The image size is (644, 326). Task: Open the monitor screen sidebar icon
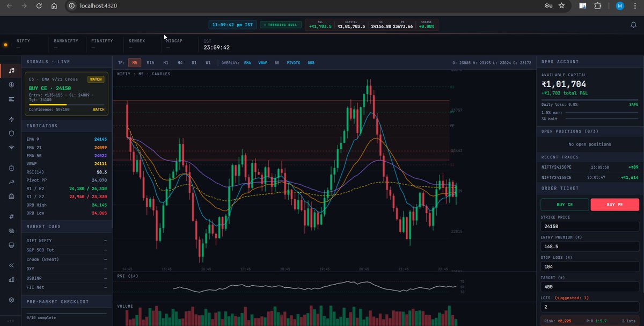point(11,245)
